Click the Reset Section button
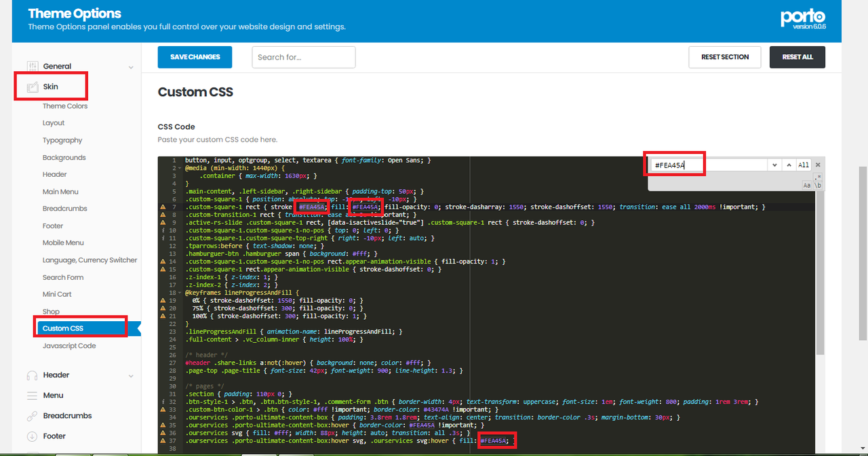The width and height of the screenshot is (868, 456). [x=725, y=58]
